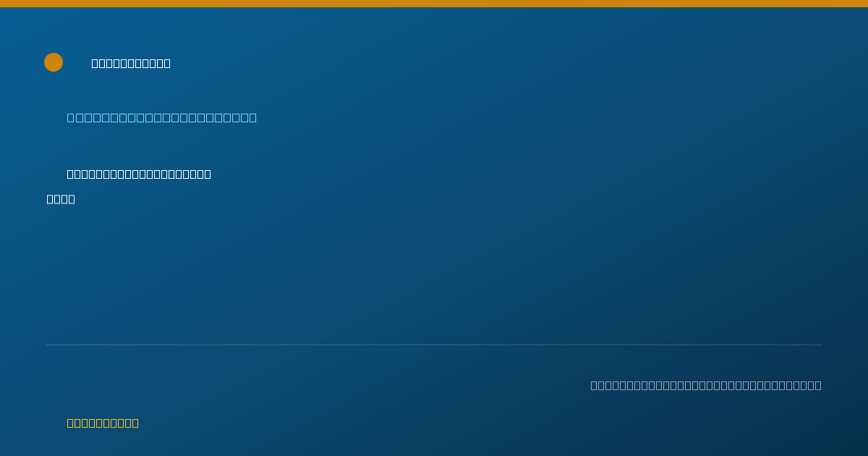Image resolution: width=868 pixels, height=456 pixels.
Task: Click the long white body text line
Action: click(139, 174)
